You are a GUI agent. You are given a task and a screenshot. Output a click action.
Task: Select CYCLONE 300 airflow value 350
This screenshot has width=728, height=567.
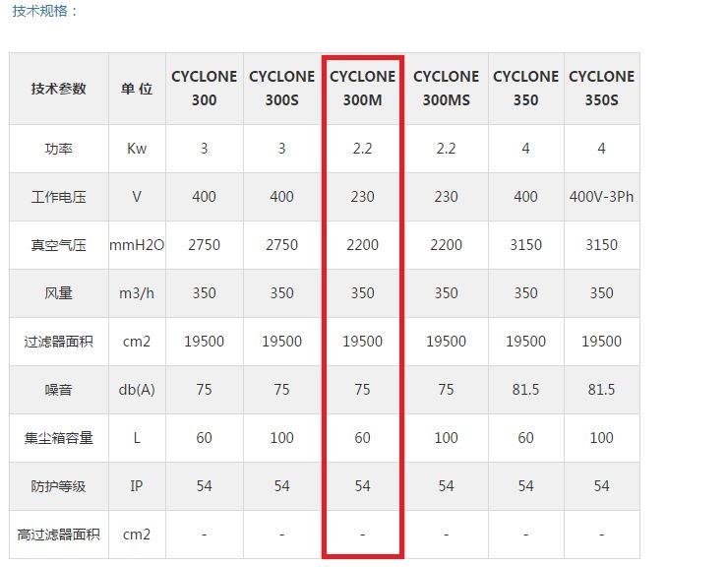[205, 293]
